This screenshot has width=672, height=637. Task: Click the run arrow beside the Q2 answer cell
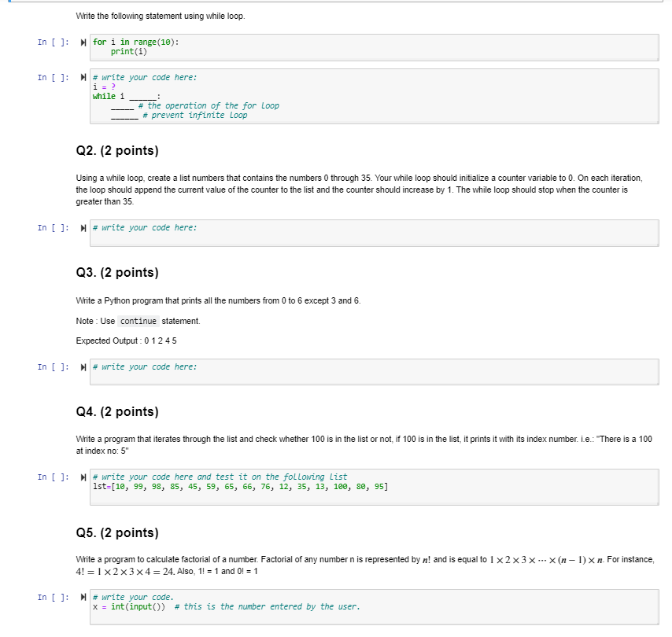coord(83,228)
